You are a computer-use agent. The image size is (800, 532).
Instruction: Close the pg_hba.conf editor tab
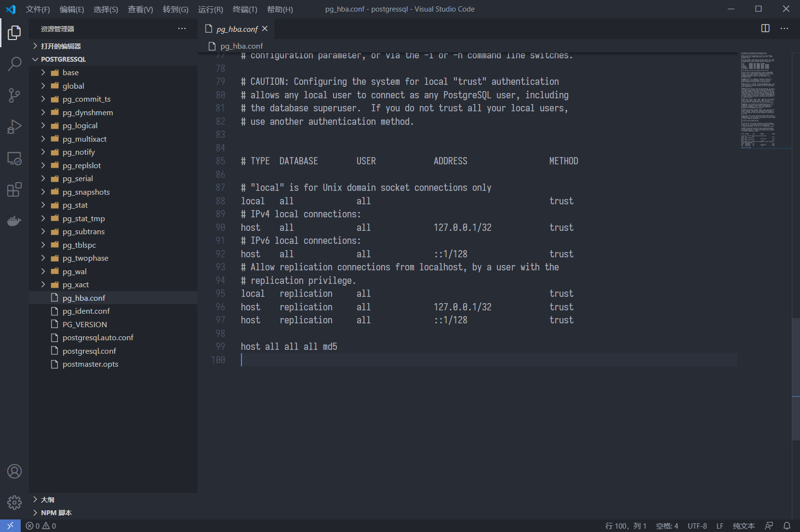[265, 29]
